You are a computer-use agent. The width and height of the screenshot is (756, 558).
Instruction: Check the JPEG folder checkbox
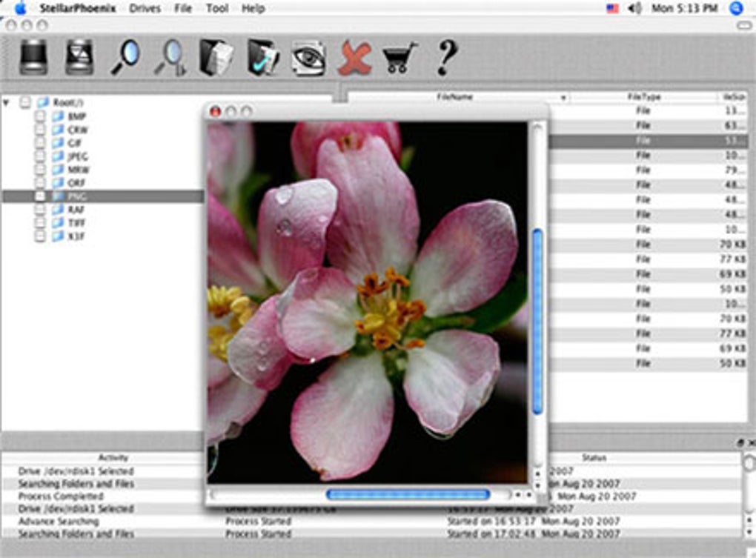tap(40, 156)
